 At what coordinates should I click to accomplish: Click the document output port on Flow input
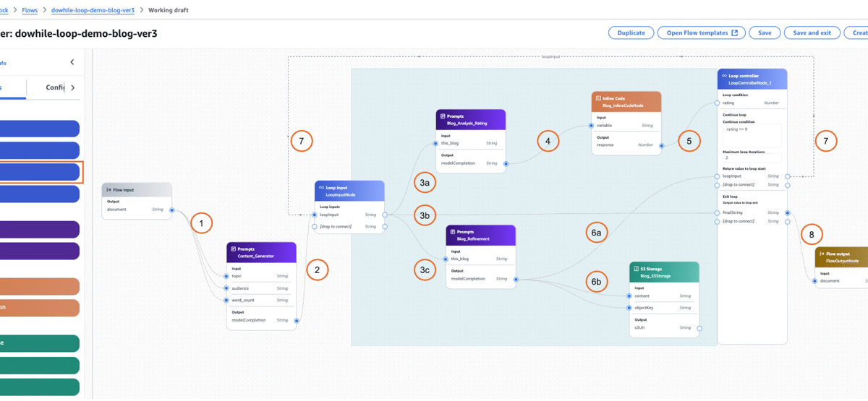point(171,210)
